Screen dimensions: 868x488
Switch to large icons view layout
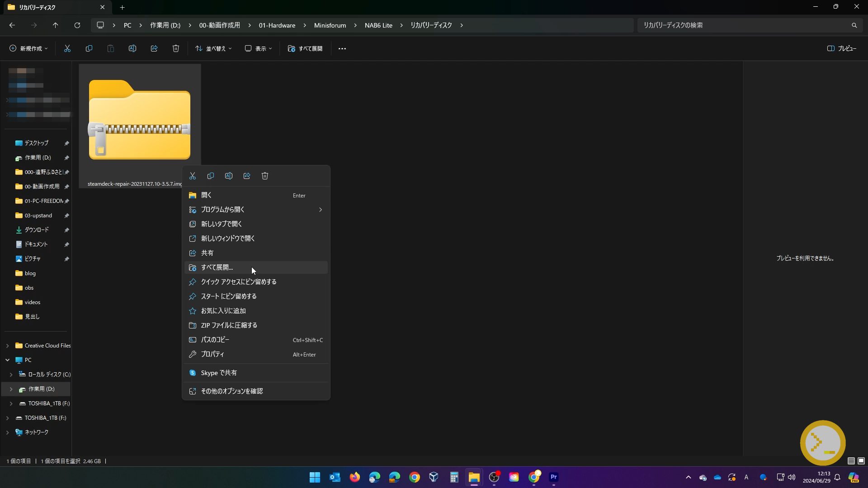pos(861,461)
